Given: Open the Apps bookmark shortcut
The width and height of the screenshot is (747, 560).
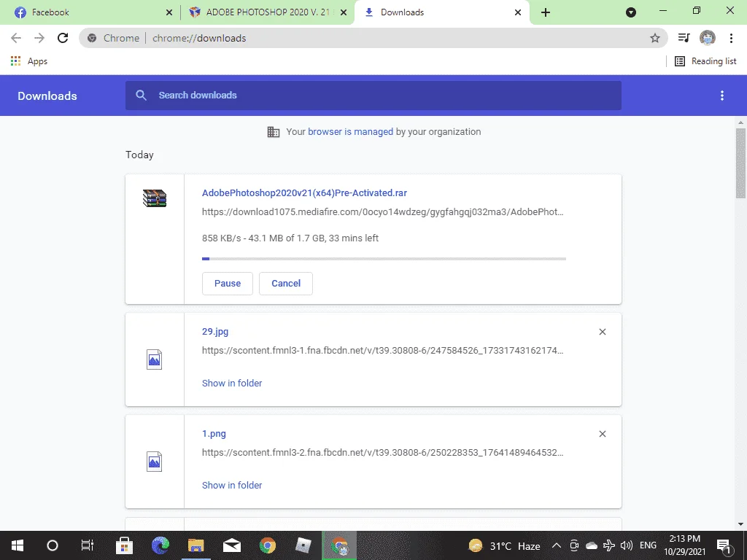Looking at the screenshot, I should click(29, 61).
